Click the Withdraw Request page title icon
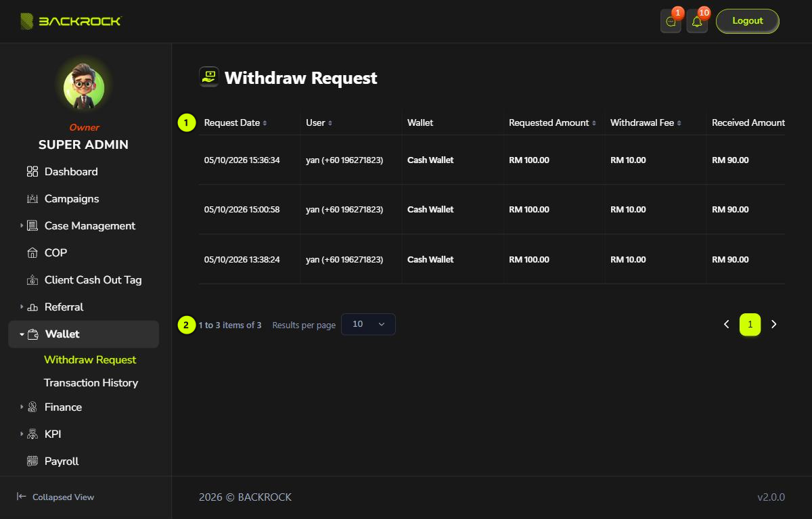812x519 pixels. (209, 77)
